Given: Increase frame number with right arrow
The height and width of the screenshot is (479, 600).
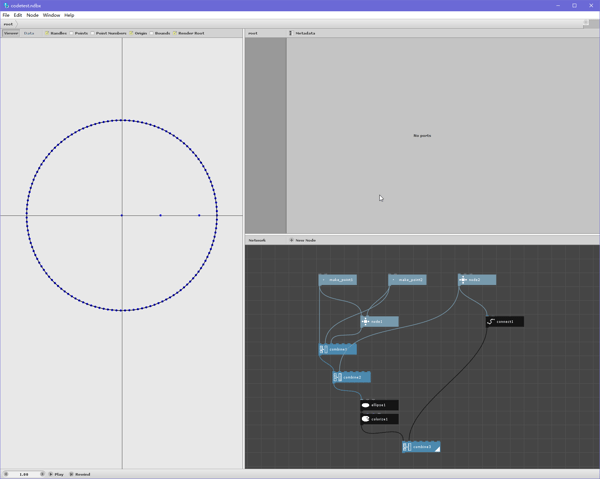Looking at the screenshot, I should tap(42, 474).
